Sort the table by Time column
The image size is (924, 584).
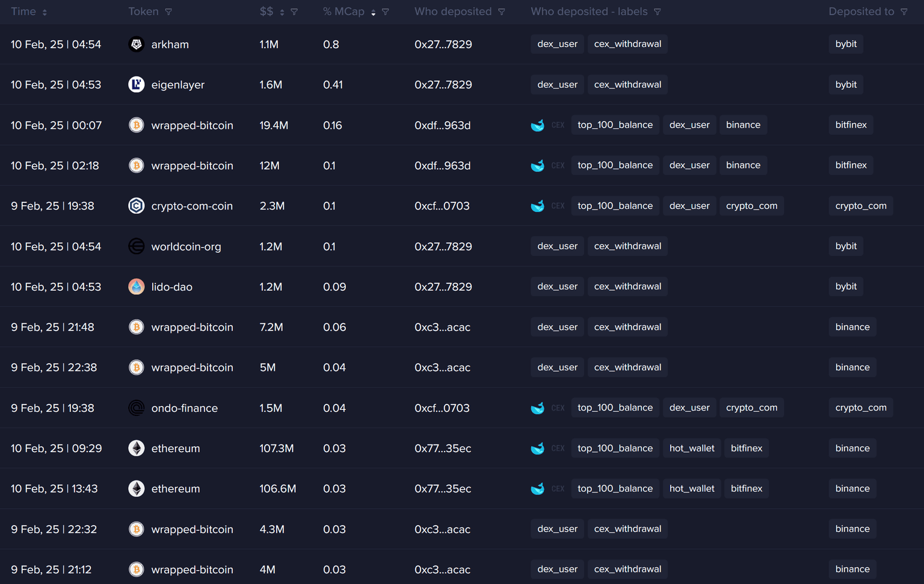pos(45,12)
